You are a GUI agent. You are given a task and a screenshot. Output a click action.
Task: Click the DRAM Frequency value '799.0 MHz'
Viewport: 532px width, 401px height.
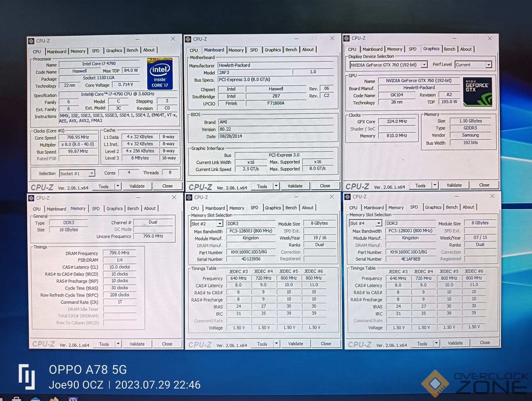coord(119,253)
